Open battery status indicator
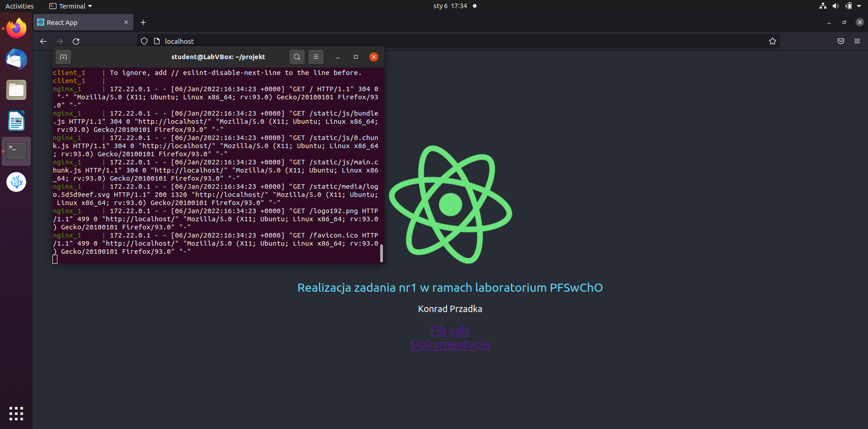 [849, 6]
